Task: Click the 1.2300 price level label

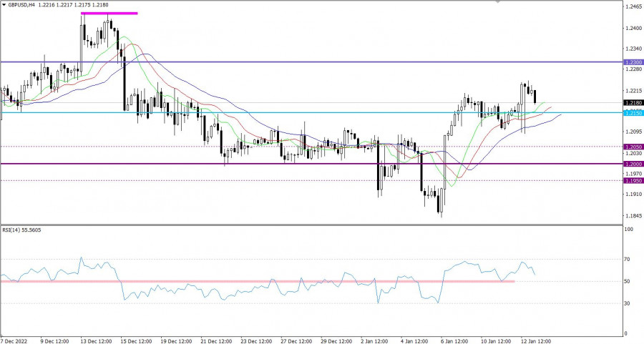Action: [632, 62]
